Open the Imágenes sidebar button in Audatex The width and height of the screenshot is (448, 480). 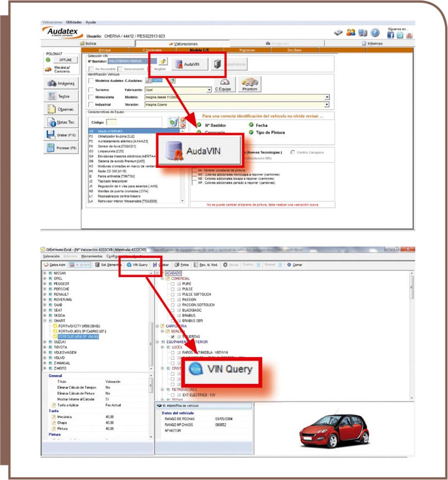(61, 83)
